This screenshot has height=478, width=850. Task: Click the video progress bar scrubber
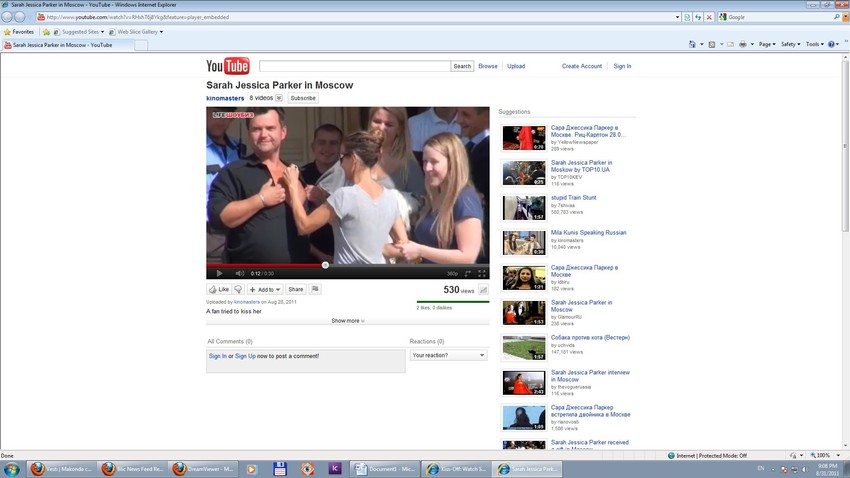point(325,265)
